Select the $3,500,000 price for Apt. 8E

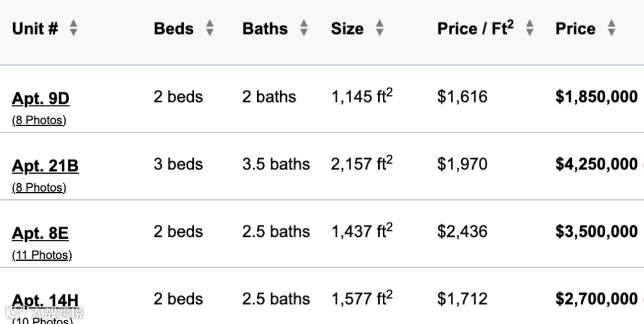[596, 232]
